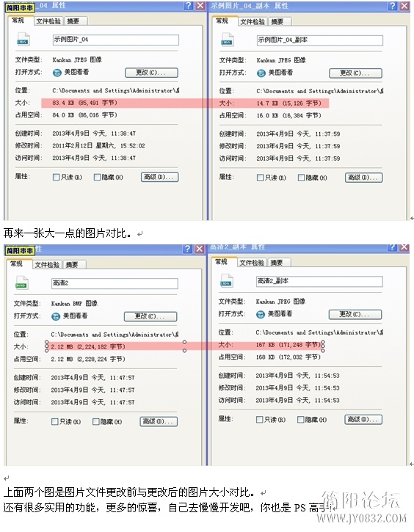Click the help question mark of 示例图片_04 dialog

[x=189, y=5]
